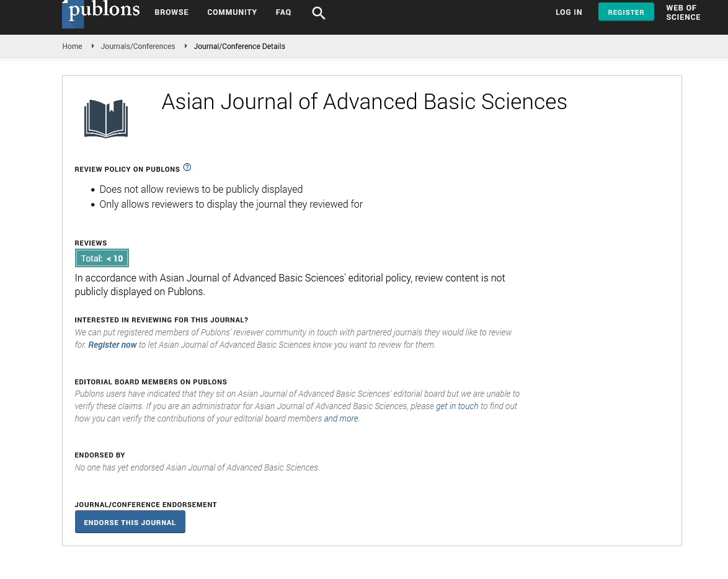This screenshot has width=728, height=579.
Task: Click the Total reviews badge
Action: tap(102, 259)
